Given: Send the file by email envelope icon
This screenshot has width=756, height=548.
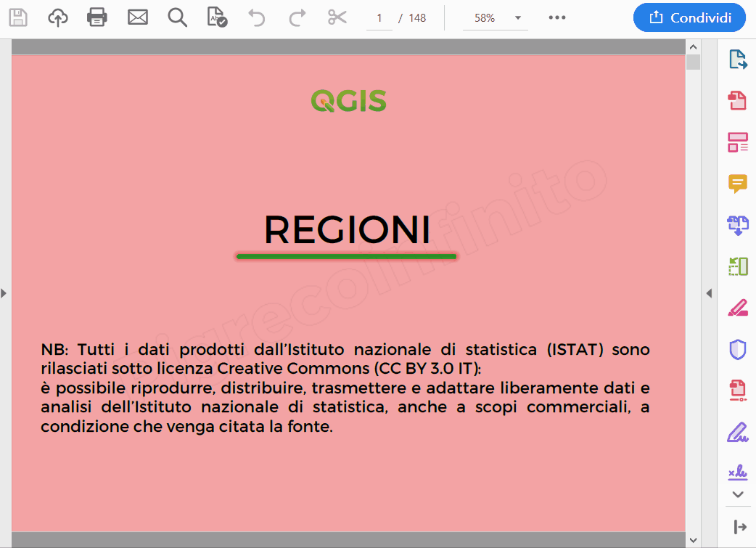Looking at the screenshot, I should point(137,17).
